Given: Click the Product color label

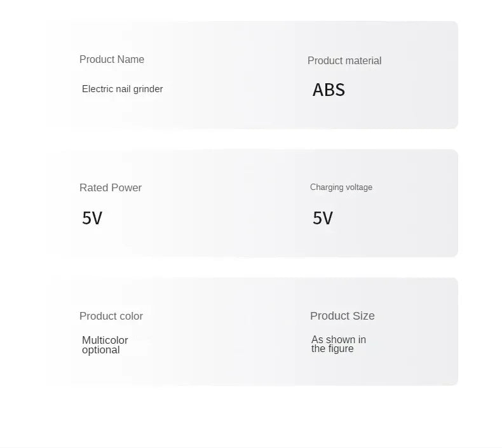Looking at the screenshot, I should pyautogui.click(x=111, y=316).
